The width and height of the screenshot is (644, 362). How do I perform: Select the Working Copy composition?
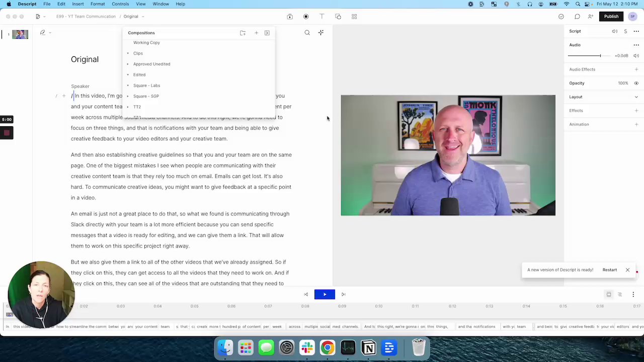[x=146, y=43]
